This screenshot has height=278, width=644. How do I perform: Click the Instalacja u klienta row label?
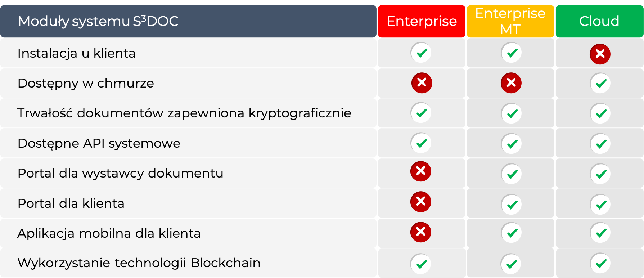click(76, 53)
